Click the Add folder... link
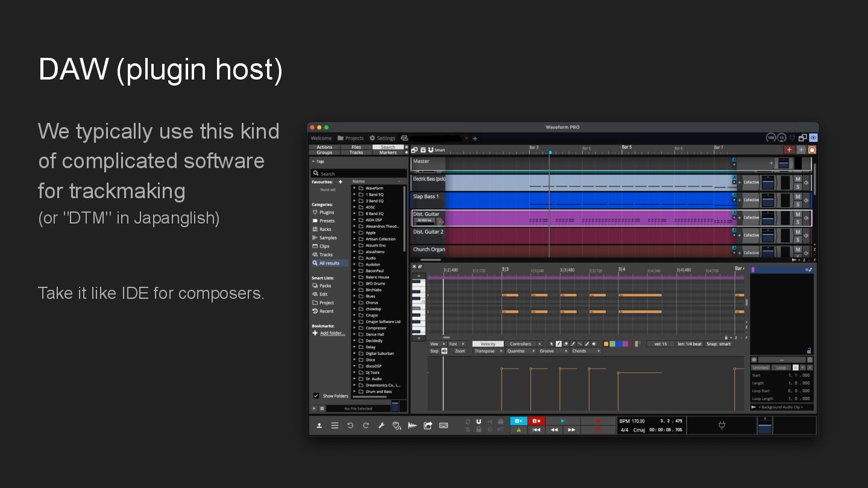Screen dimensions: 868x488 click(x=333, y=333)
